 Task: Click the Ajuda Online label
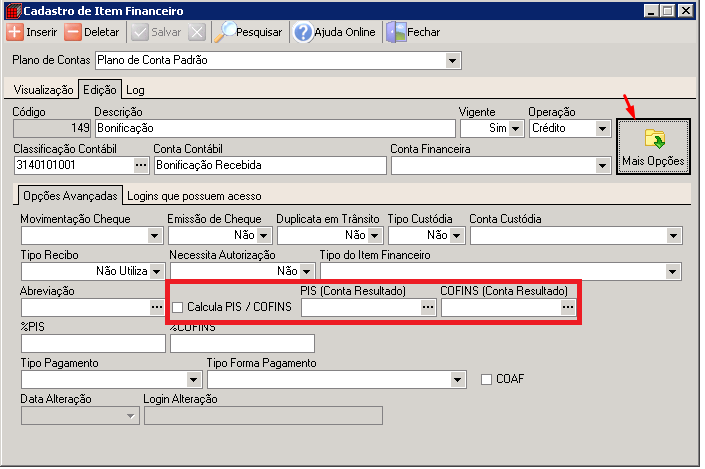(345, 32)
